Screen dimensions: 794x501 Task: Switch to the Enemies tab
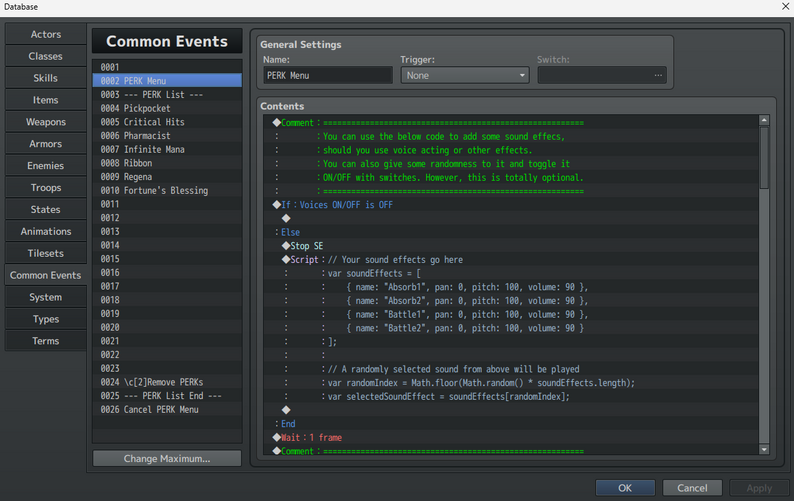pyautogui.click(x=46, y=165)
